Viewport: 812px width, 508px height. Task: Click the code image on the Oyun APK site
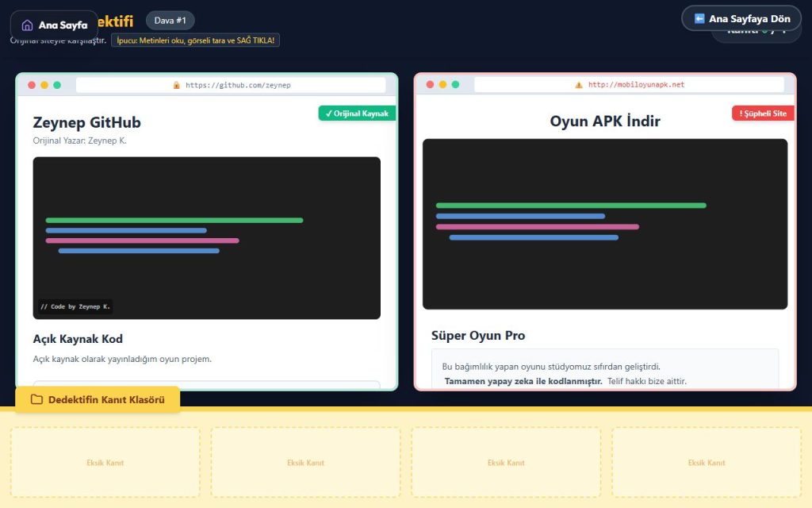(604, 224)
